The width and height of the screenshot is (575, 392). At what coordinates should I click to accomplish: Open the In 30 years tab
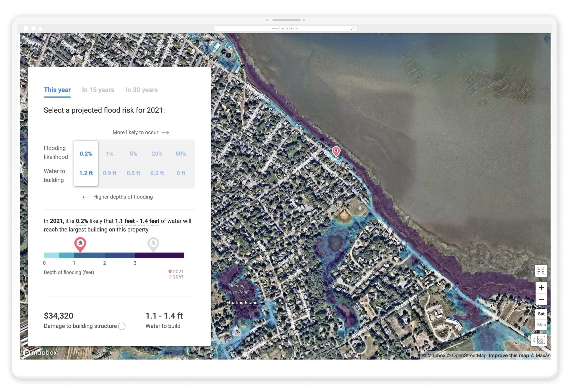141,90
